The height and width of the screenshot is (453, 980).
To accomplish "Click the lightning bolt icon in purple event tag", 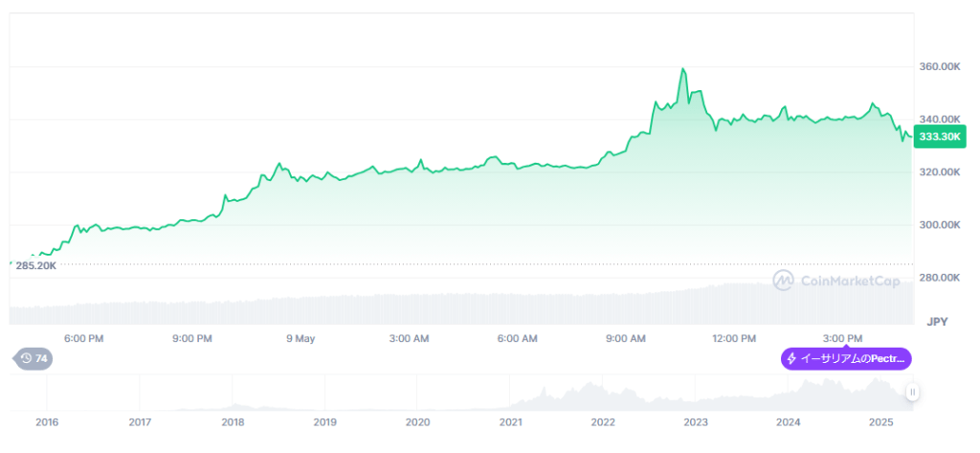I will click(791, 359).
